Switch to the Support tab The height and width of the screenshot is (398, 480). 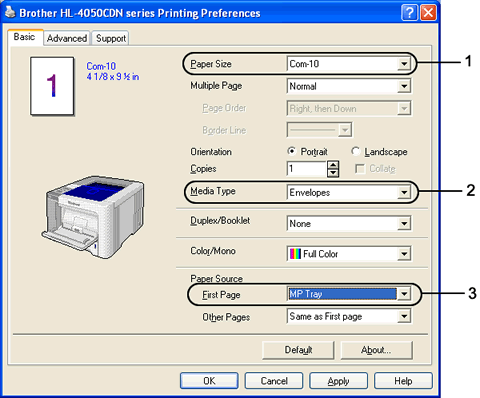click(x=111, y=38)
